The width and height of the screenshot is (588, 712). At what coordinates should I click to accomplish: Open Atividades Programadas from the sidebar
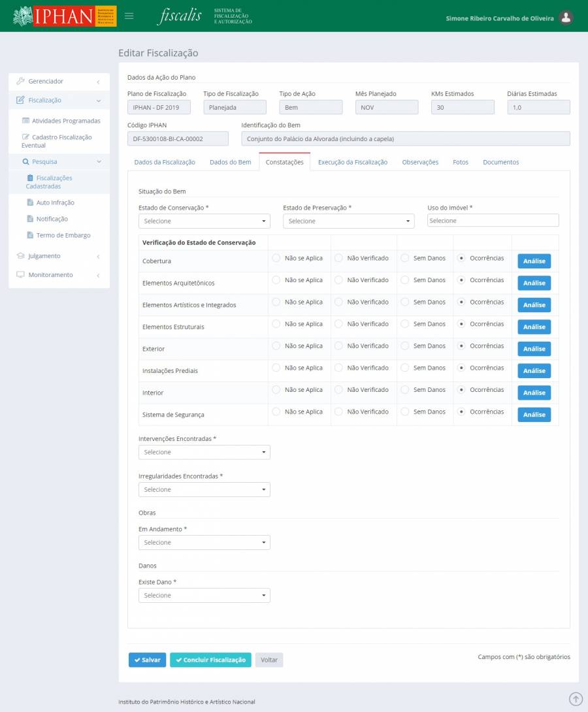[x=65, y=121]
